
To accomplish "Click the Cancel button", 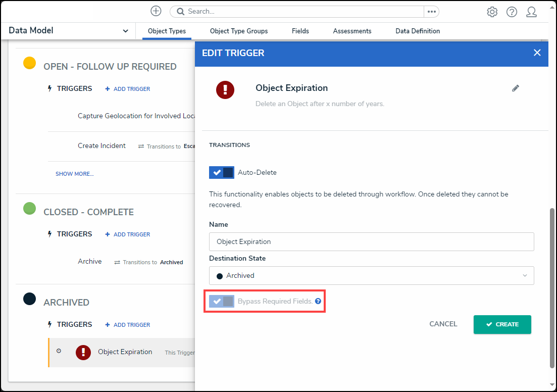I will coord(443,324).
